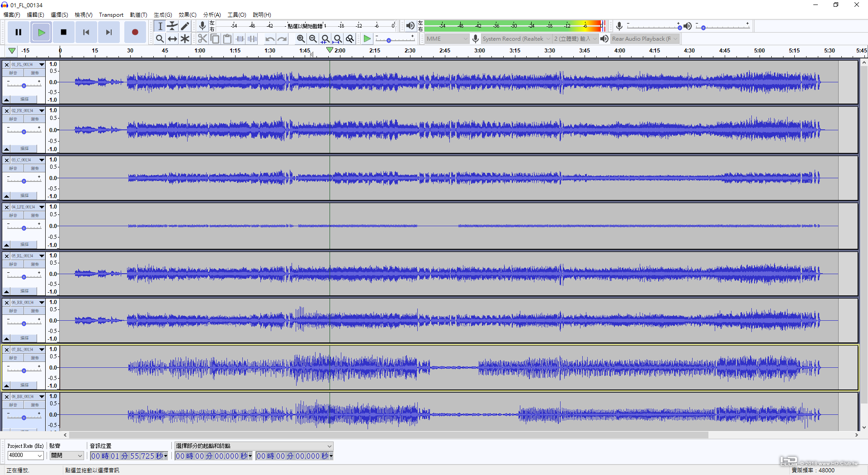Pause playback with the Pause button
The image size is (868, 475).
pos(19,32)
